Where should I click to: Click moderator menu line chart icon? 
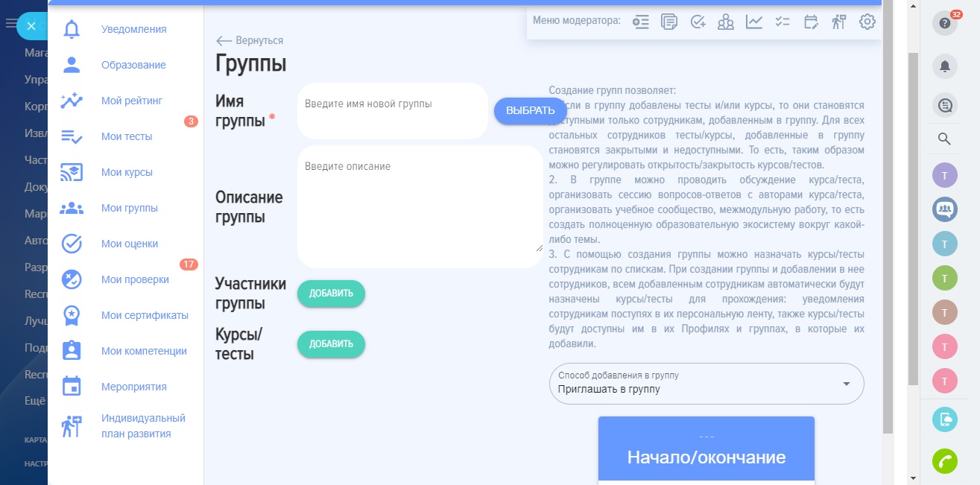[x=754, y=22]
